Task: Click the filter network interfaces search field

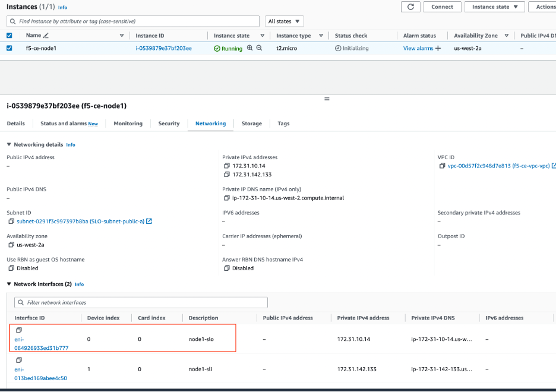Action: [x=140, y=302]
